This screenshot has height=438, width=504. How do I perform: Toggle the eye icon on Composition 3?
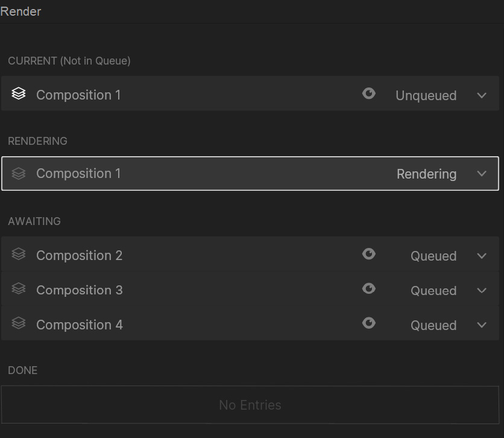coord(369,289)
